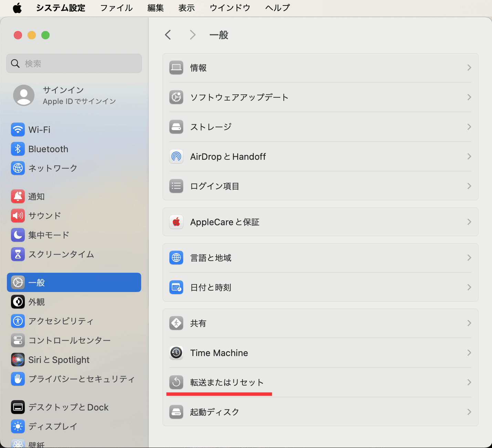Select the サウンド speaker icon
Screen dimensions: 492x448
[x=18, y=216]
